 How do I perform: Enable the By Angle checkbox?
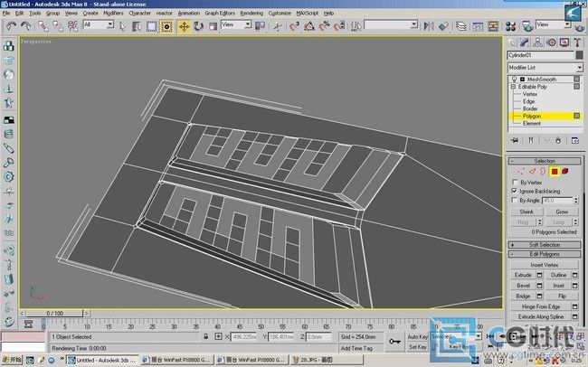pos(515,201)
